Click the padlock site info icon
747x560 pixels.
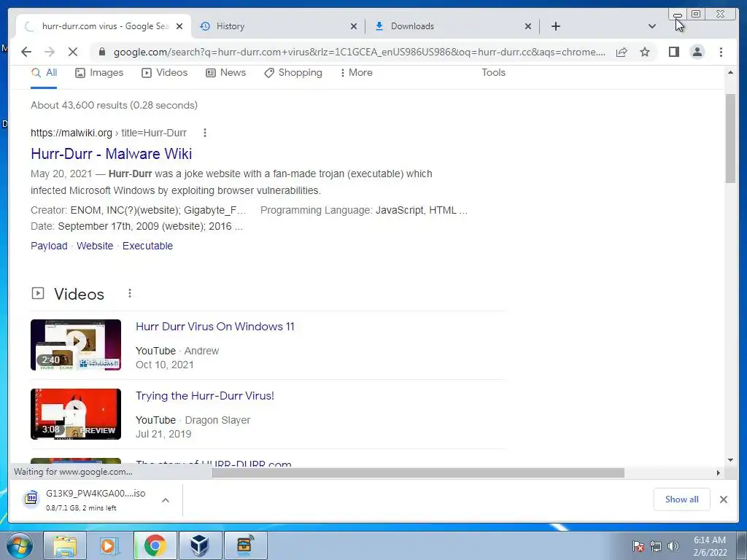click(x=101, y=52)
